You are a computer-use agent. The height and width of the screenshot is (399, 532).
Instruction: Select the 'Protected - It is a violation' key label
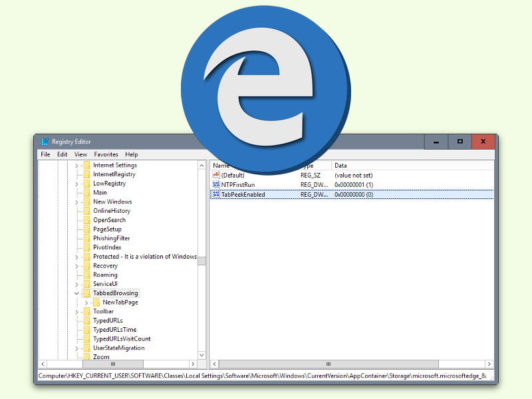point(145,257)
